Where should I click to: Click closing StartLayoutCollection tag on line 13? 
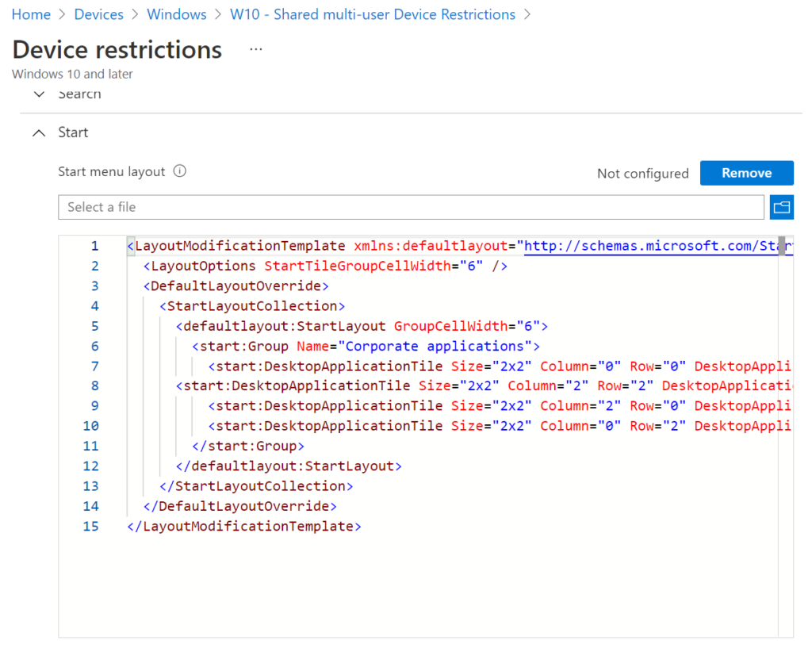point(256,486)
